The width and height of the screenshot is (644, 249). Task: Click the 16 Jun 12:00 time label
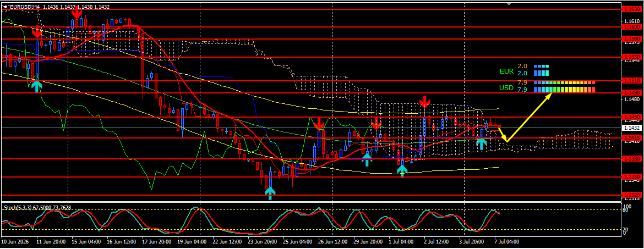click(121, 242)
